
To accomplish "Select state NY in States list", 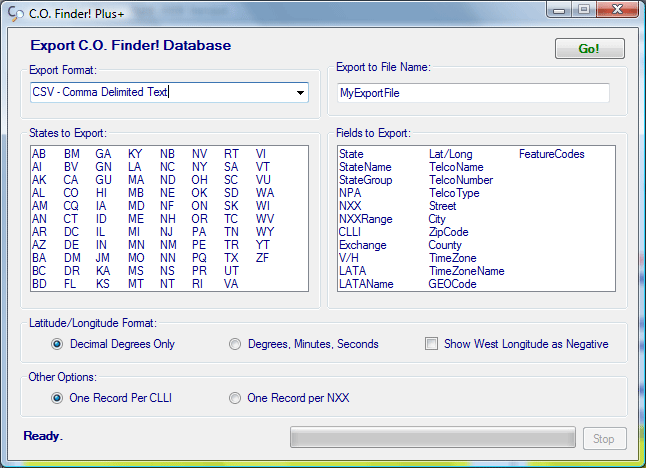I will click(199, 167).
